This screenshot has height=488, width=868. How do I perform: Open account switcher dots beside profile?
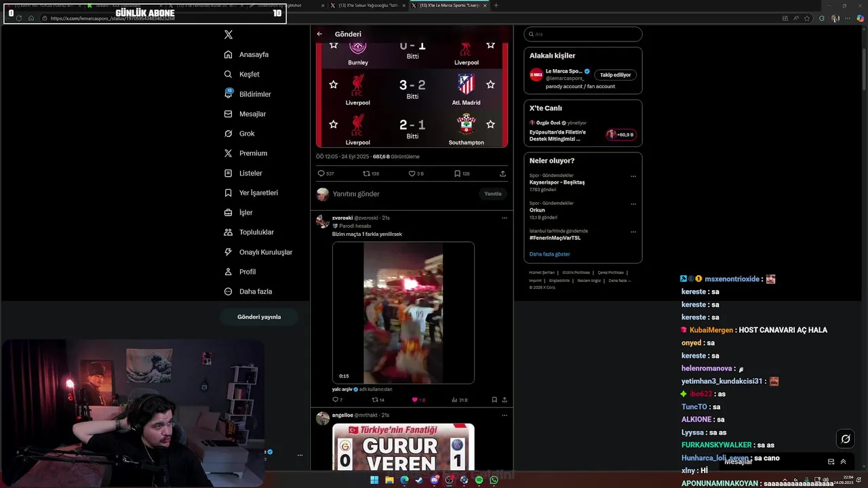pos(300,455)
